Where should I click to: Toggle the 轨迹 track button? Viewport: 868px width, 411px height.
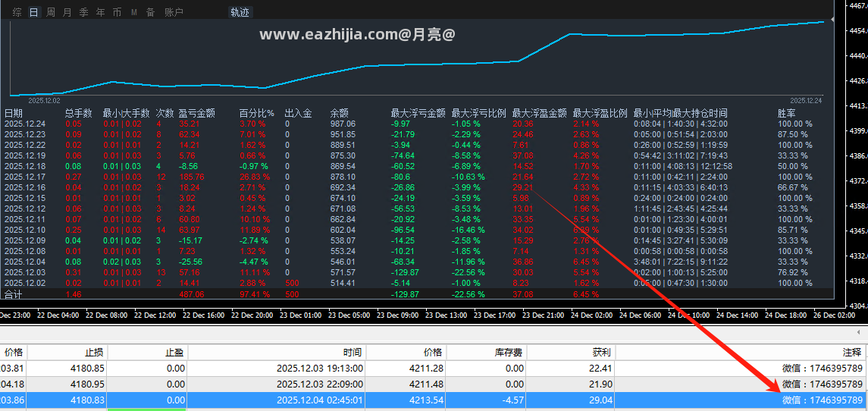(x=239, y=12)
